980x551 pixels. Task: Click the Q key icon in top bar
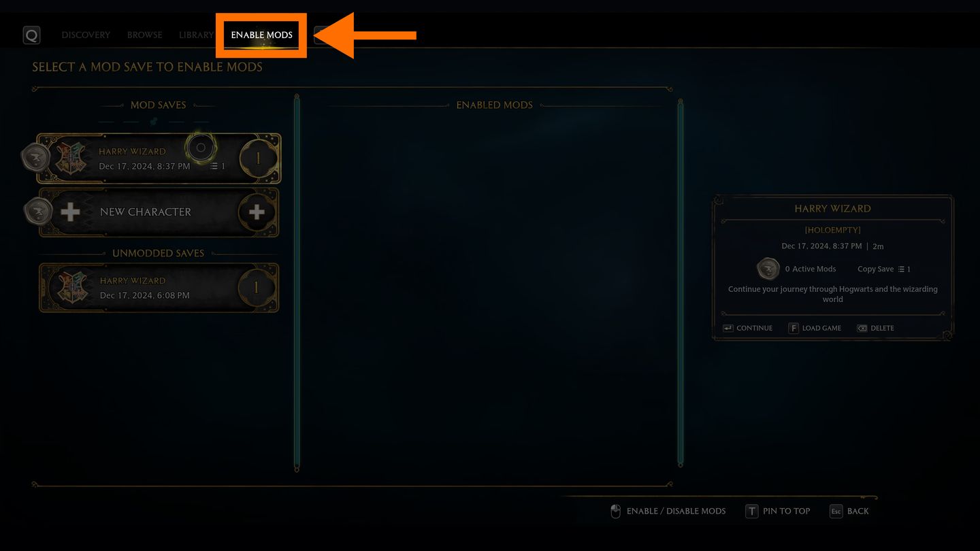[31, 35]
